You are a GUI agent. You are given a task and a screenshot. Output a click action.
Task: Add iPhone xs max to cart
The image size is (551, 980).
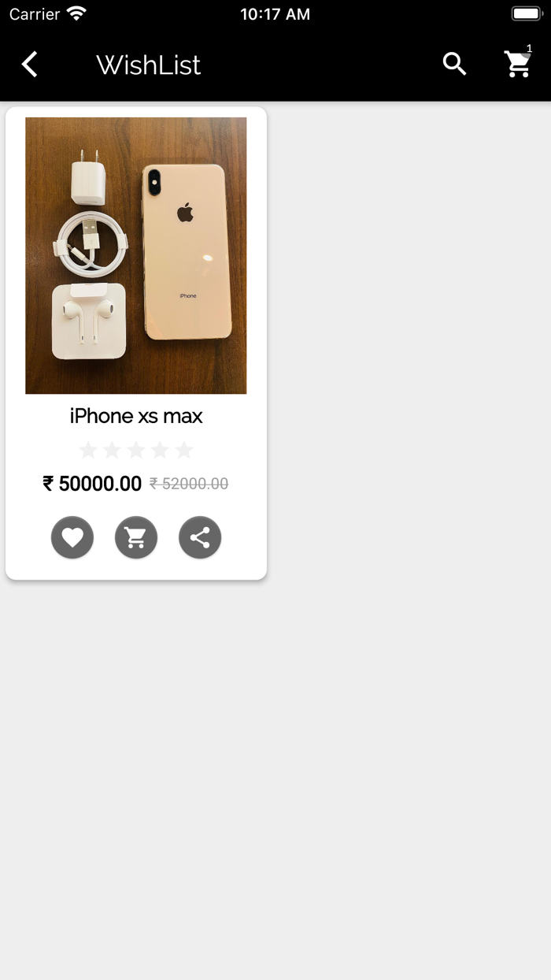coord(136,537)
